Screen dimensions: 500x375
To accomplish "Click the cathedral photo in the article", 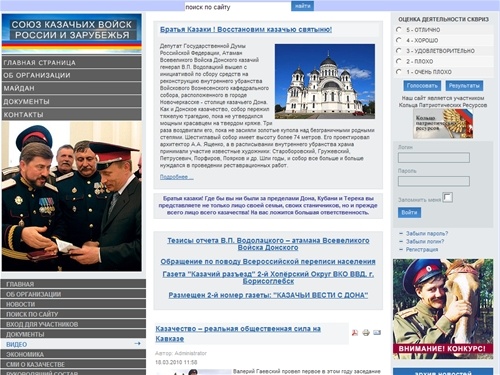I will pyautogui.click(x=325, y=81).
